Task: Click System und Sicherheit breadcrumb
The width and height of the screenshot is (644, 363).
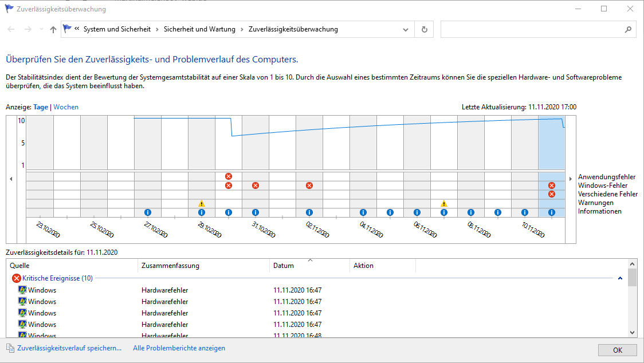Action: point(117,29)
